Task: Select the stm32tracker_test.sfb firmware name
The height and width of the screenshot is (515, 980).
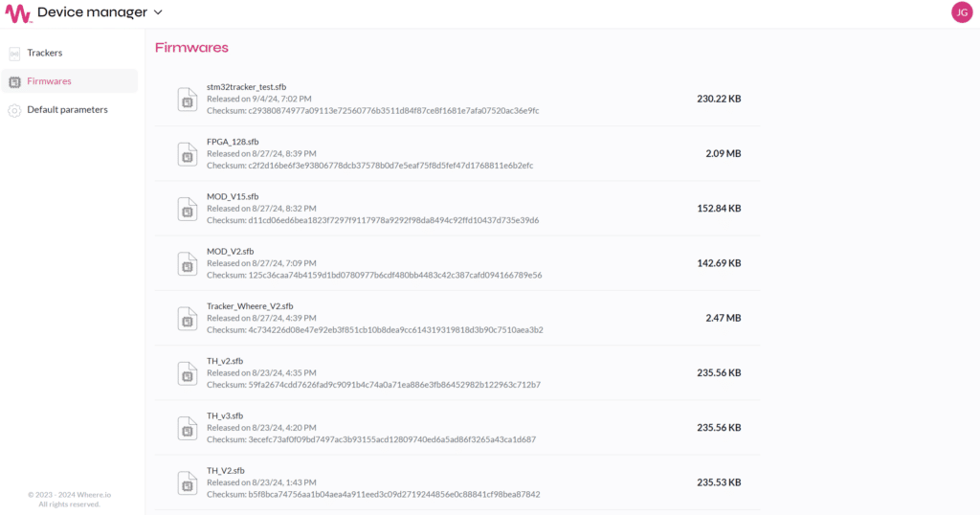Action: tap(246, 87)
